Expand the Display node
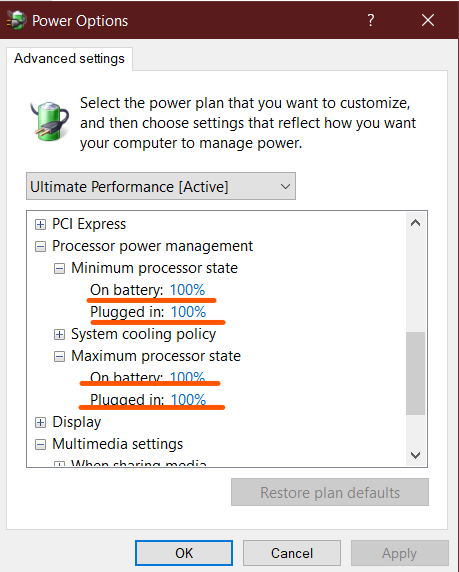Image resolution: width=459 pixels, height=572 pixels. coord(40,422)
